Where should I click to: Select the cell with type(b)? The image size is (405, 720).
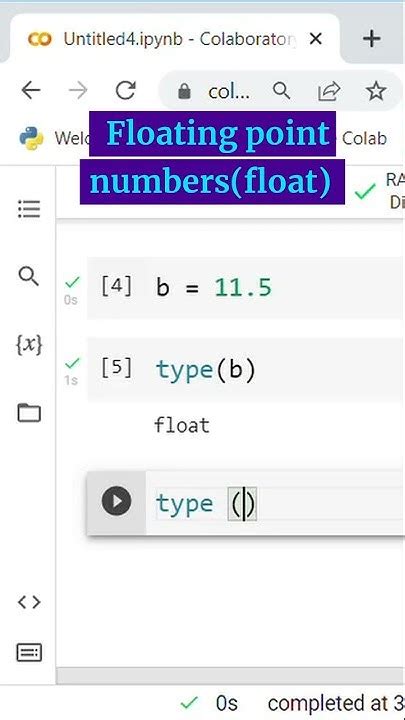coord(246,370)
